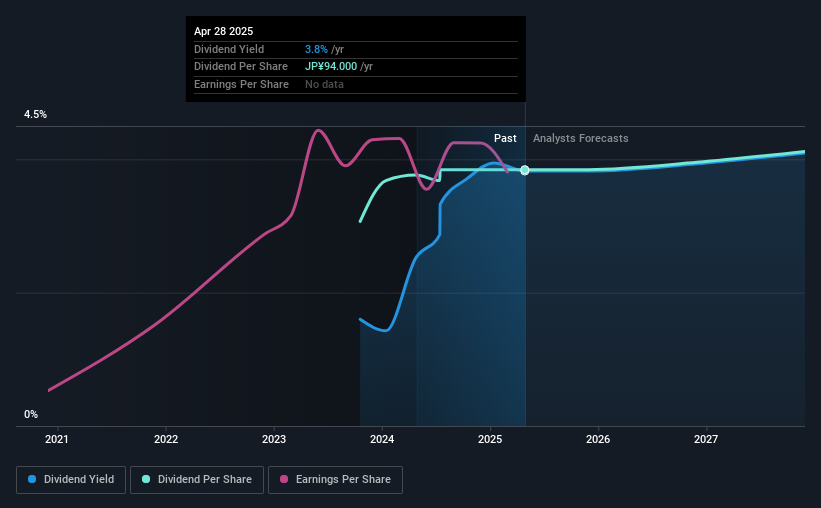Select the highlighted data point marker on chart
Viewport: 821px width, 508px height.
(525, 170)
